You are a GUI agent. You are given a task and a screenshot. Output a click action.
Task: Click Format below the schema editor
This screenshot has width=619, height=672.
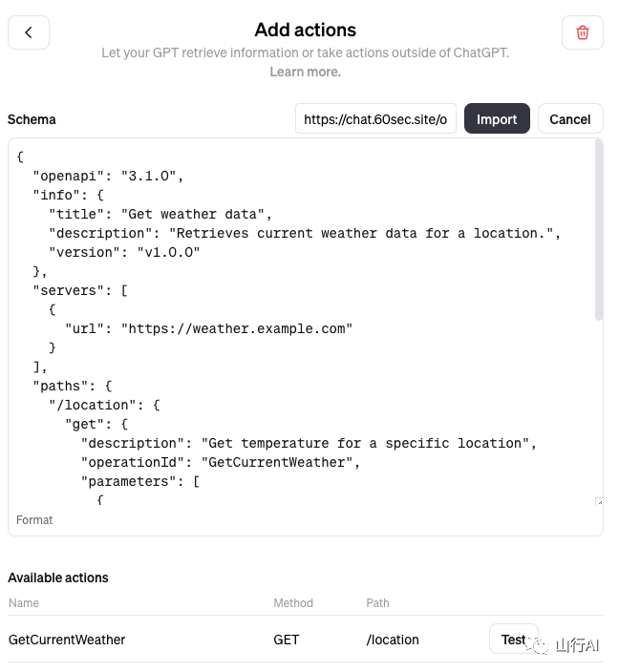click(x=34, y=520)
